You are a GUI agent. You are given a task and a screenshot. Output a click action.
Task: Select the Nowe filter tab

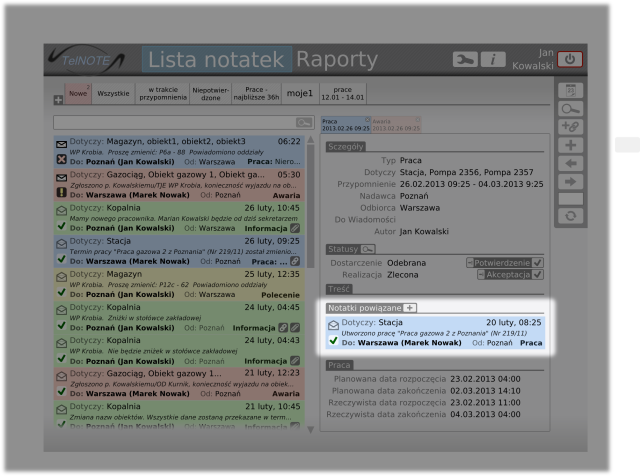point(78,93)
